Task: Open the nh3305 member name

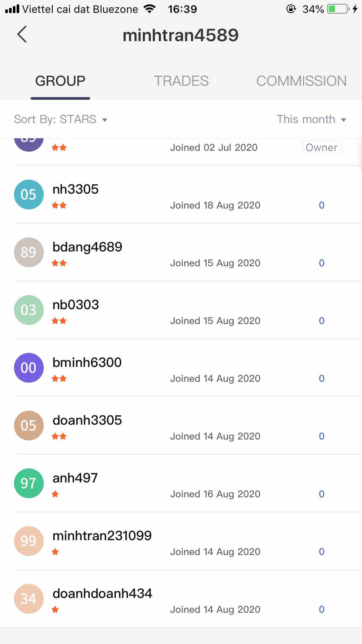Action: (75, 189)
